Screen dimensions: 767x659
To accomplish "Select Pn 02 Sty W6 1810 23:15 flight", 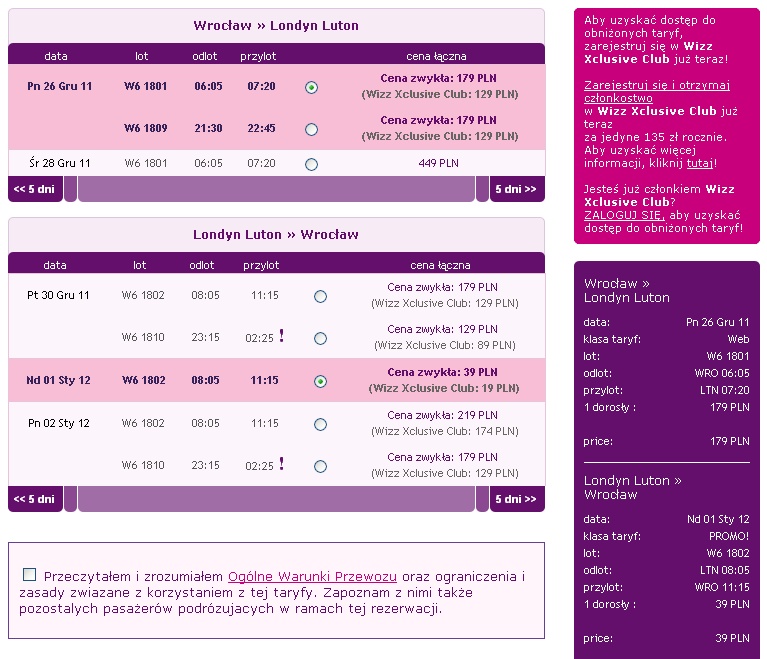I will coord(320,466).
